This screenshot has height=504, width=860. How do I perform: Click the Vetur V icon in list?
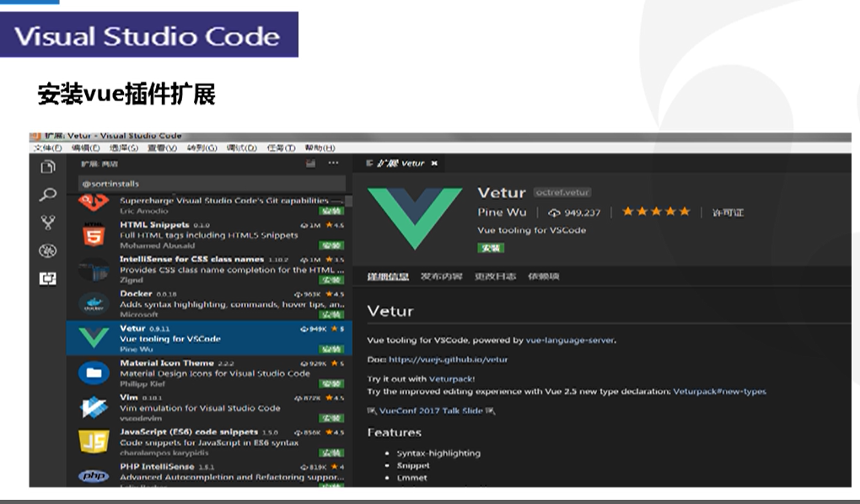point(94,338)
